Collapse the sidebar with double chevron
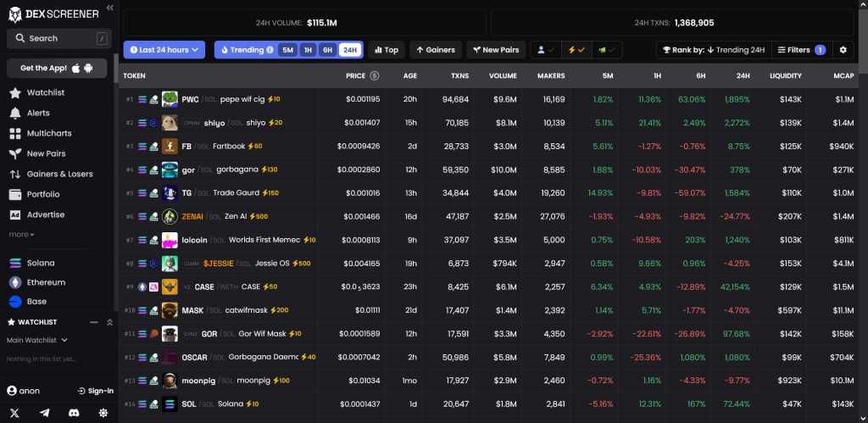 (109, 8)
